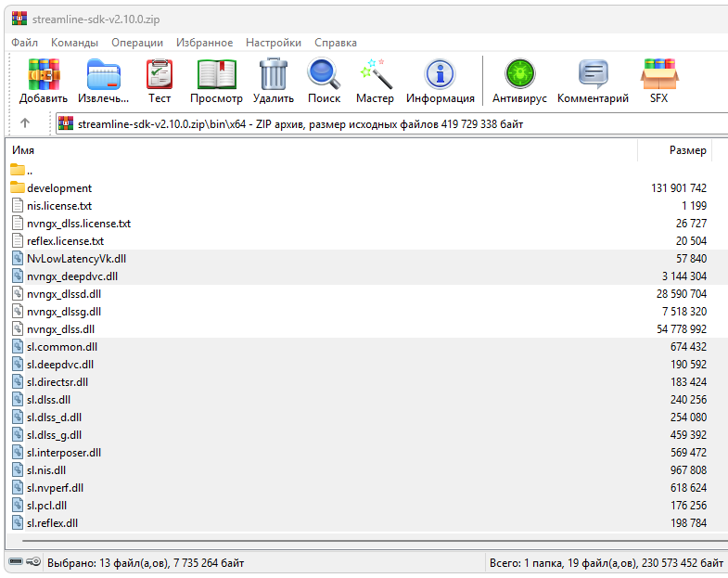728x578 pixels.
Task: Click the size value 54 778 992
Action: 682,329
